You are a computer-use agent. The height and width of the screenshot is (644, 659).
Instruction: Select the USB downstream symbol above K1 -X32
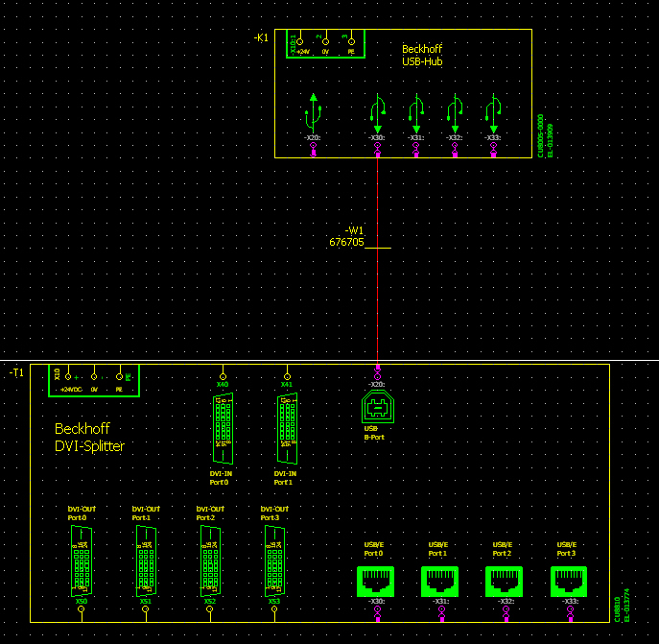455,112
